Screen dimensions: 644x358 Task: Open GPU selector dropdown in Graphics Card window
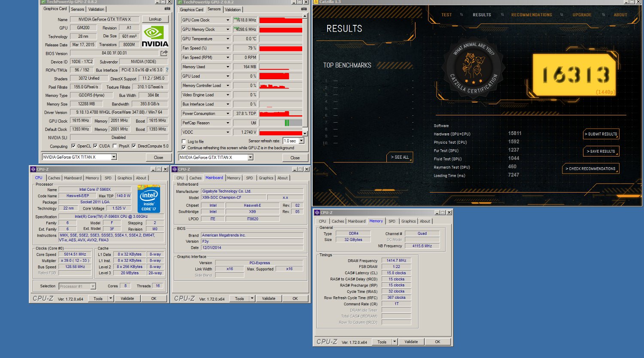(x=114, y=157)
